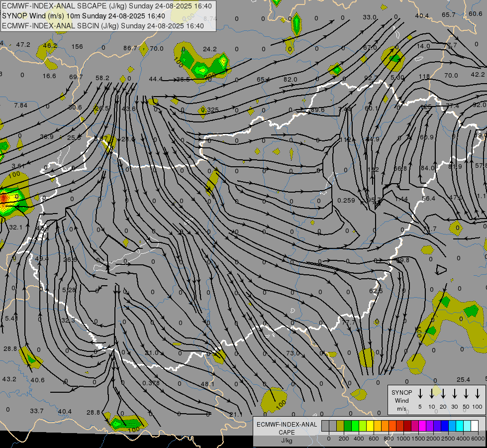Click the SYNOP wind arrow labeled 100
This screenshot has width=487, height=448.
[x=478, y=394]
